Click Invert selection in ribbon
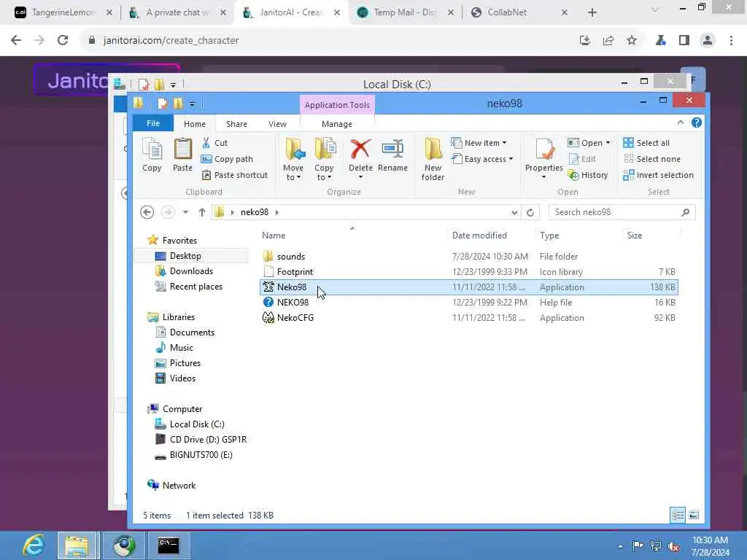The height and width of the screenshot is (560, 747). (659, 175)
